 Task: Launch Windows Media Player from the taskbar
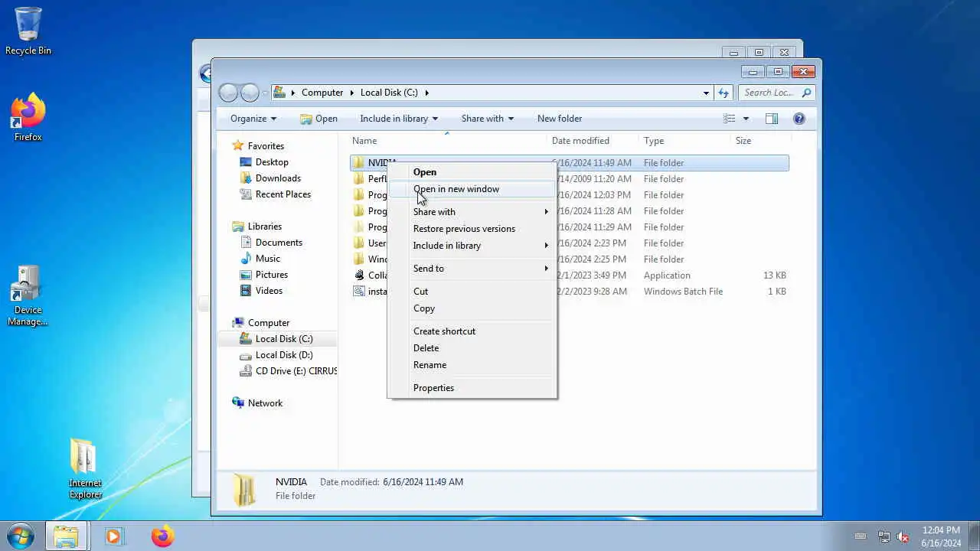[114, 536]
